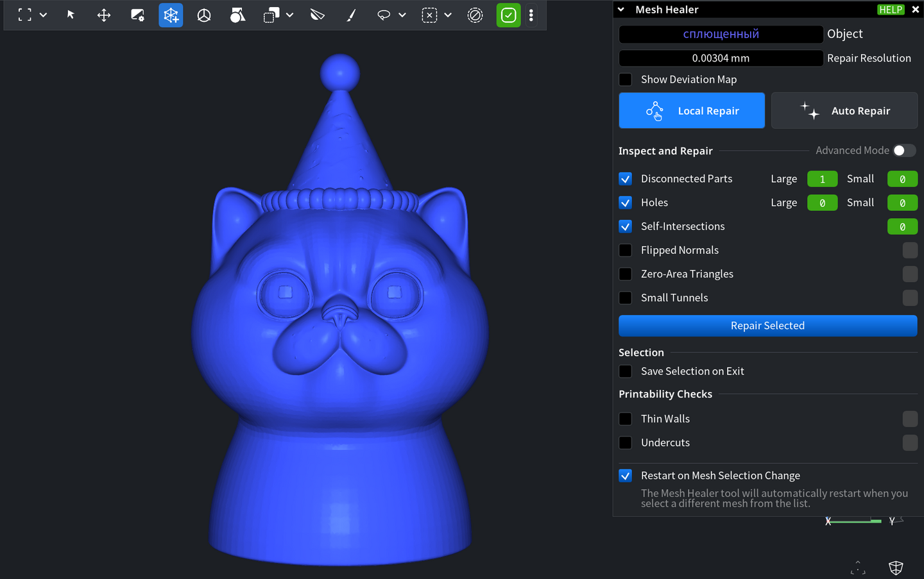Click the primitive shapes tool icon
The width and height of the screenshot is (924, 579).
(x=237, y=15)
